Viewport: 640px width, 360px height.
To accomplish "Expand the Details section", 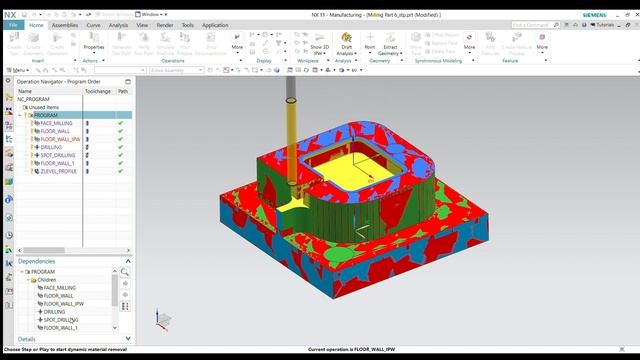I will point(128,339).
